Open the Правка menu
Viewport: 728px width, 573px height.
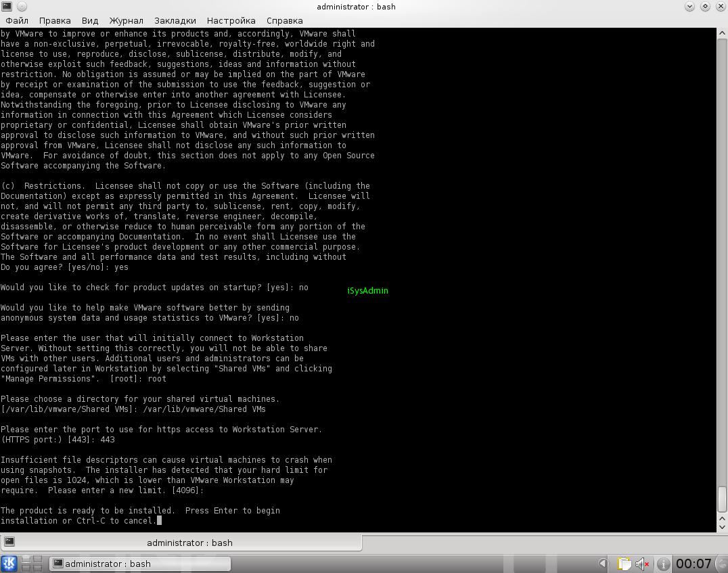[55, 20]
